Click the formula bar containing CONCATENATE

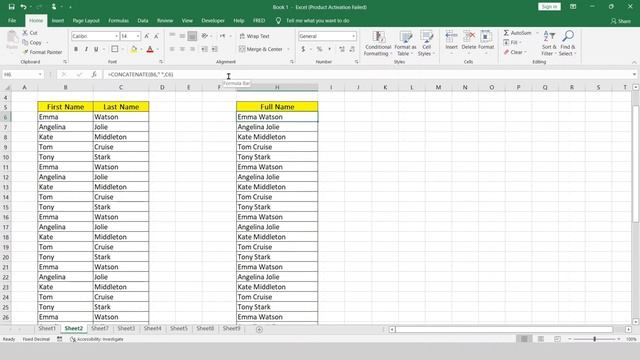point(367,74)
